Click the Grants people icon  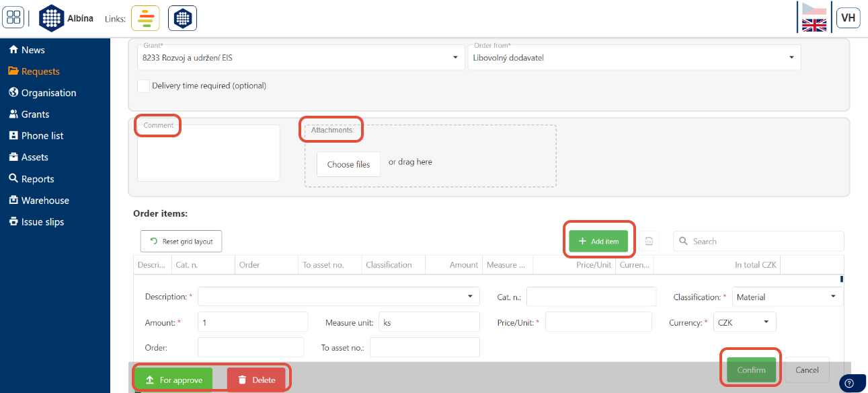point(13,114)
